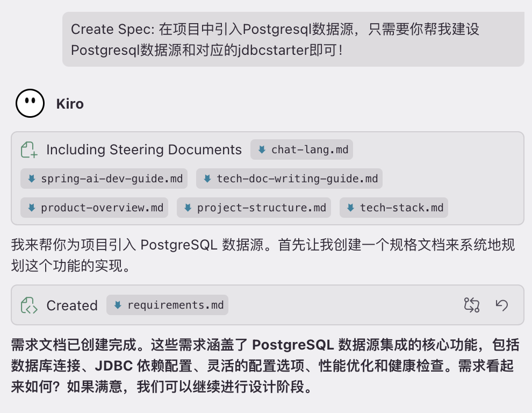532x413 pixels.
Task: Open the created requirements.md file
Action: tap(175, 305)
